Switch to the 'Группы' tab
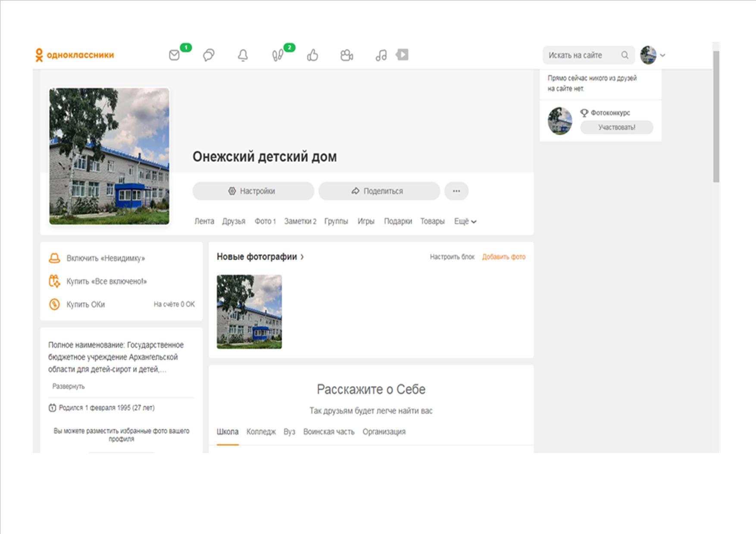Viewport: 756px width, 534px height. (x=336, y=221)
